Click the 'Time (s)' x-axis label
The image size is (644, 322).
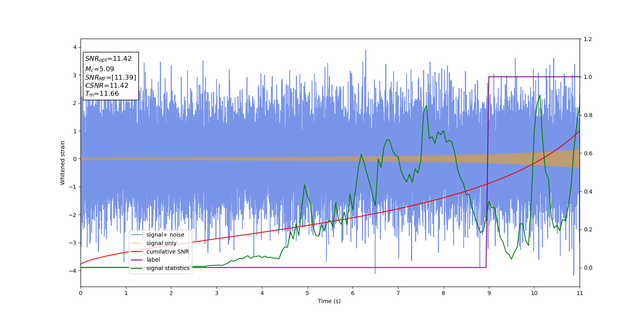pos(329,301)
